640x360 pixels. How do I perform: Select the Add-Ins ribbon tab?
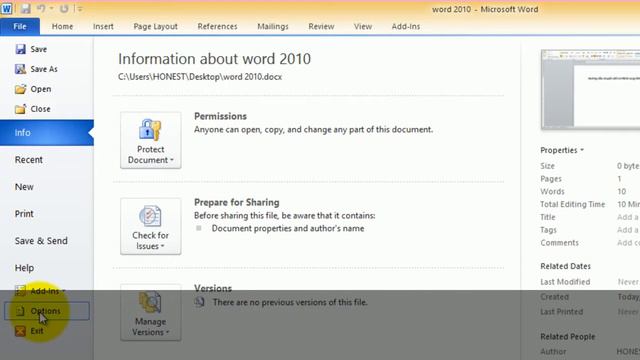(x=406, y=27)
